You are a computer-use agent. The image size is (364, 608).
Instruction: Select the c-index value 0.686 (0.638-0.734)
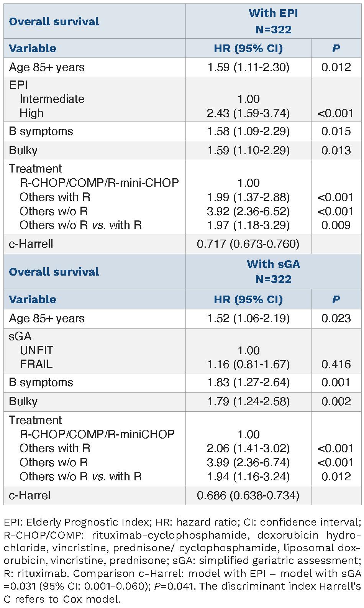pos(248,495)
